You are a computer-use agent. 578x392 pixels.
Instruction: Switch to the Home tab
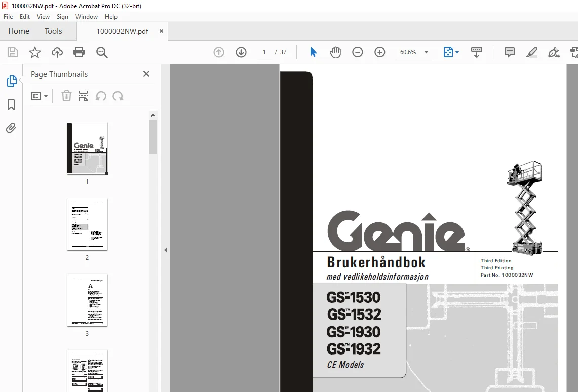point(19,31)
